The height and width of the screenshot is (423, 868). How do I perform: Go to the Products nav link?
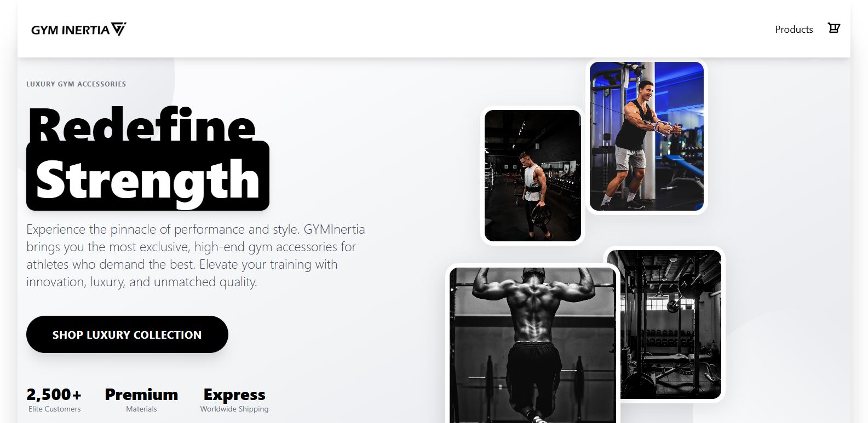tap(794, 30)
